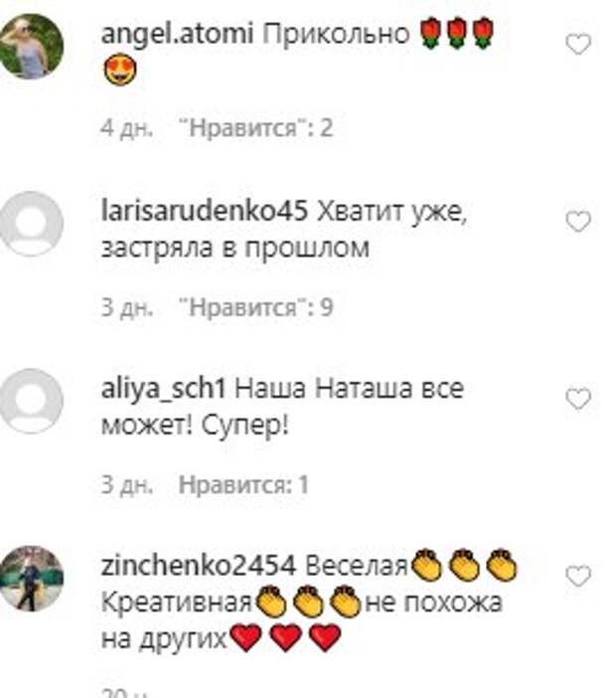Visit the aliya_sch1 username link

tap(163, 389)
